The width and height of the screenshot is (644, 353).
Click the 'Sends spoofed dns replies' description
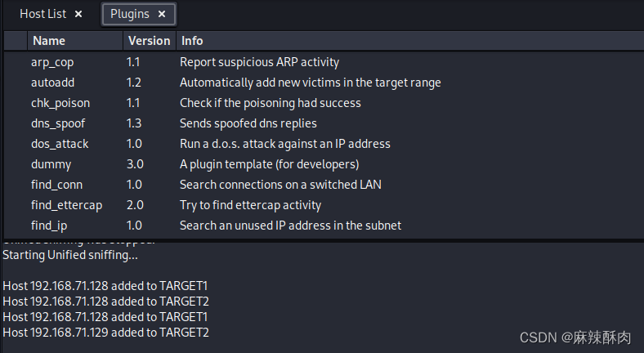(x=248, y=123)
